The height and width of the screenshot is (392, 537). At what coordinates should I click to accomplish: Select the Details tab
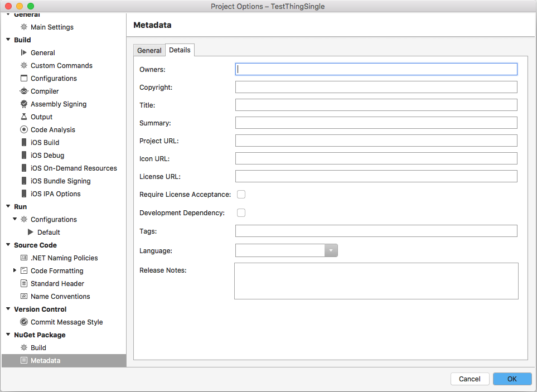click(180, 50)
